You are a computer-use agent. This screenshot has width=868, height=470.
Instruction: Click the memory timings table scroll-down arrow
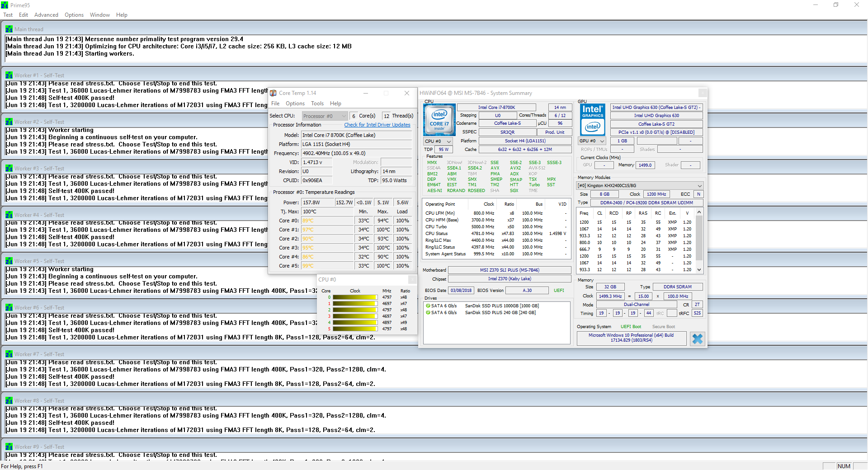pyautogui.click(x=699, y=270)
